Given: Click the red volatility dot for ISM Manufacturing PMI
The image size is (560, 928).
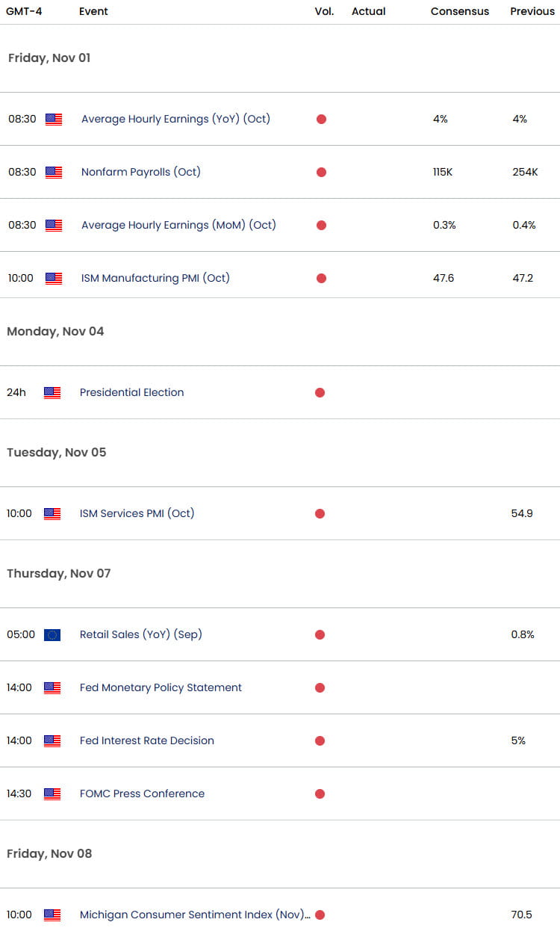Looking at the screenshot, I should [x=321, y=278].
